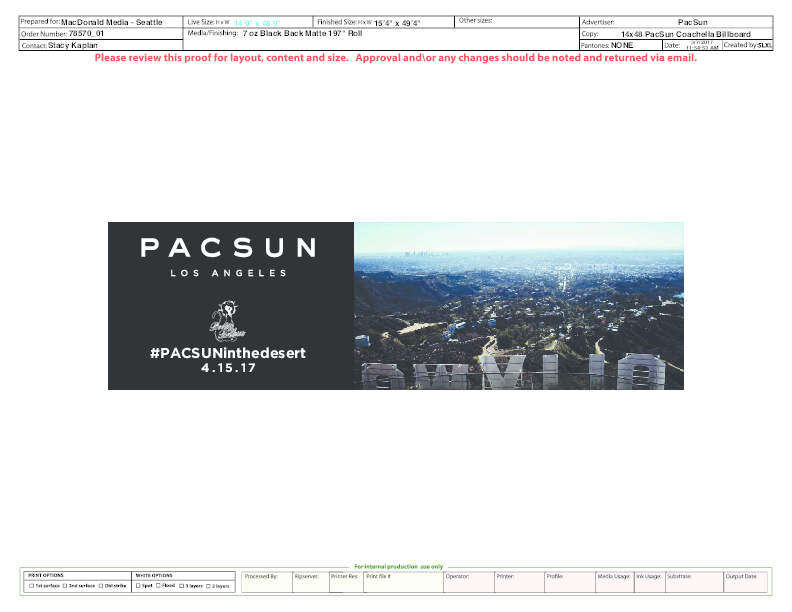Viewport: 792px width, 612px height.
Task: Click the Printer Res field
Action: pos(346,582)
